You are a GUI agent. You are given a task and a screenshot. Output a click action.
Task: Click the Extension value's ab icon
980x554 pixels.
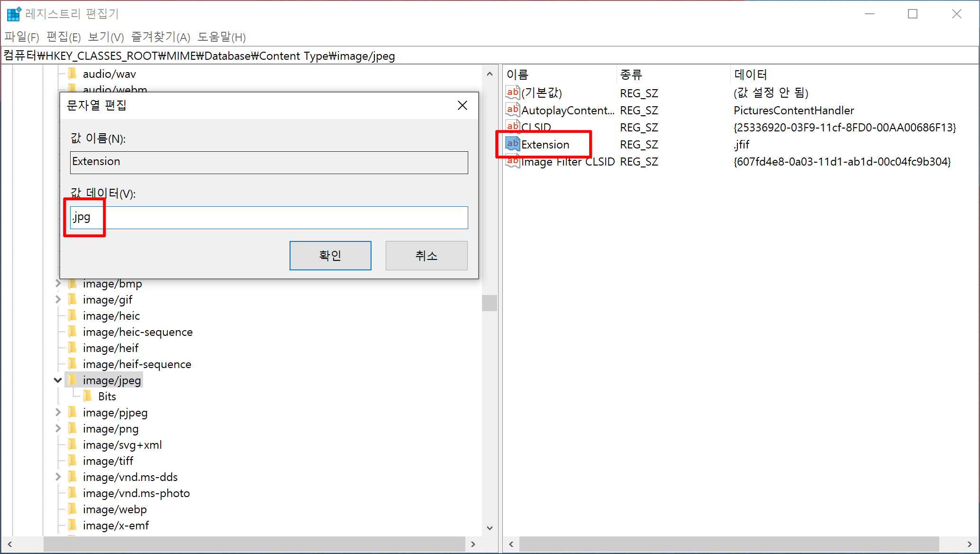[x=512, y=144]
